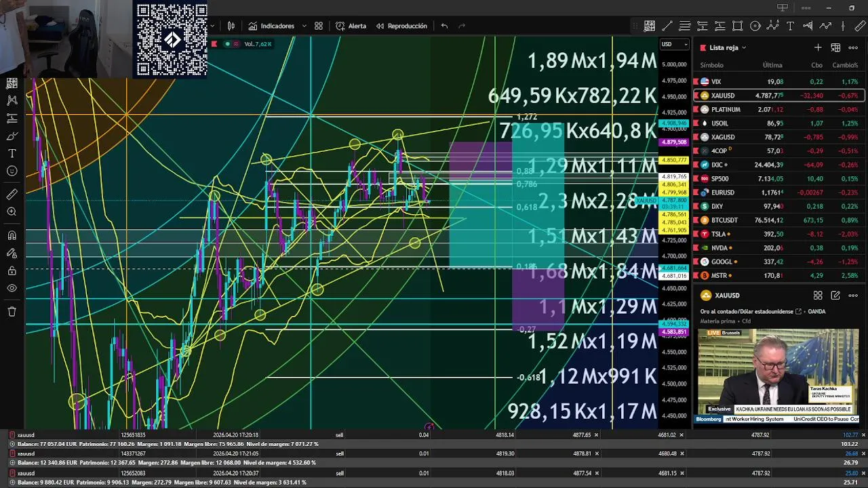
Task: Select the ruler measure tool in the favorites toolbar
Action: (861, 26)
